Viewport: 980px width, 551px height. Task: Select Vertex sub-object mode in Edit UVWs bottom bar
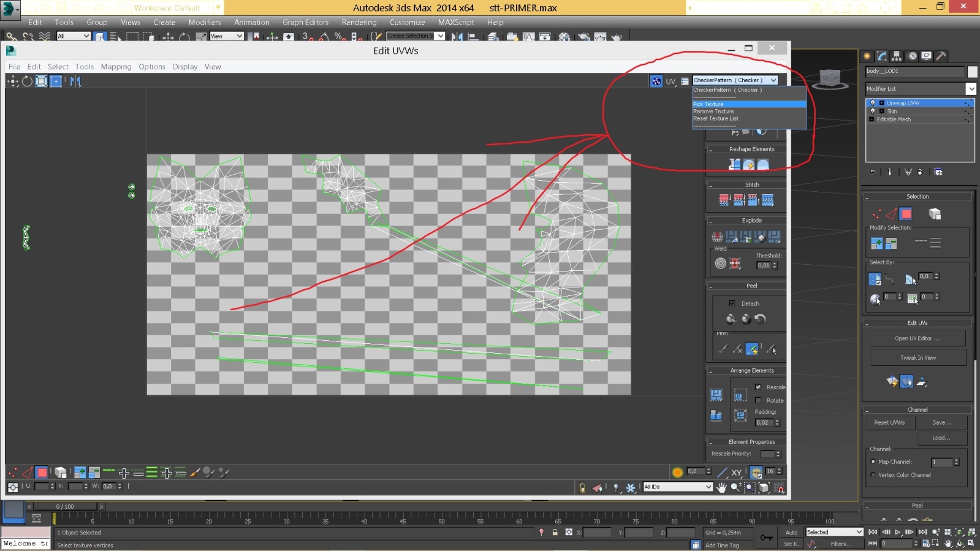click(12, 473)
